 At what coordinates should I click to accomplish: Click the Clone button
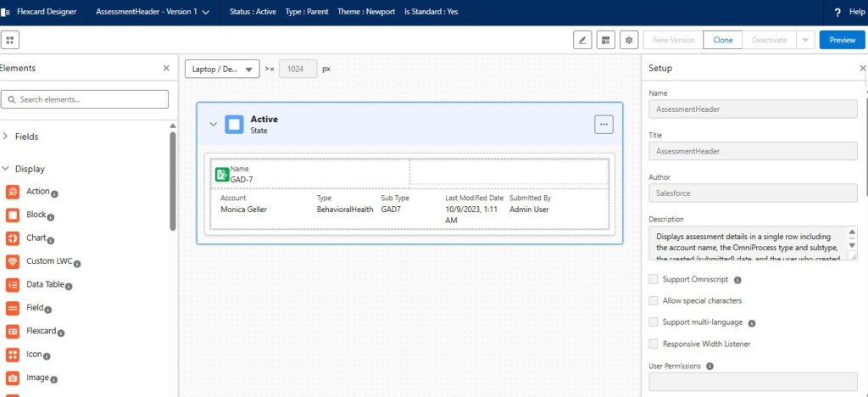pyautogui.click(x=723, y=40)
